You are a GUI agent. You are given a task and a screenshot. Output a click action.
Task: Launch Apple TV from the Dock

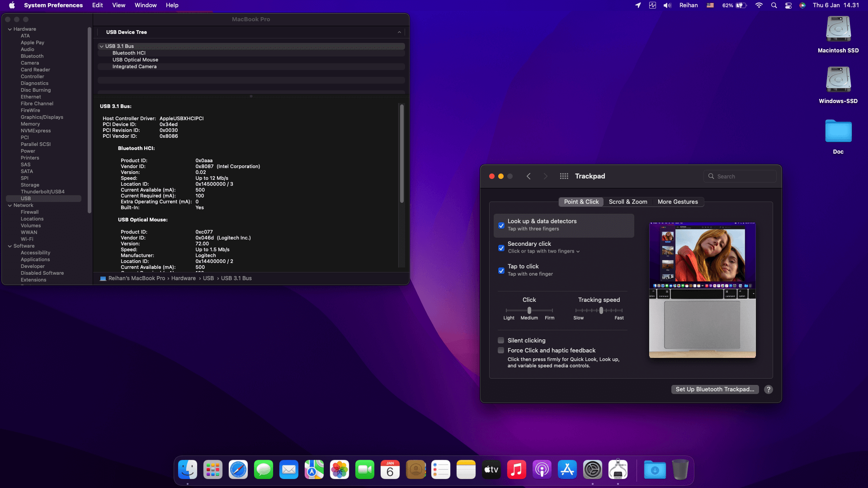pos(491,470)
